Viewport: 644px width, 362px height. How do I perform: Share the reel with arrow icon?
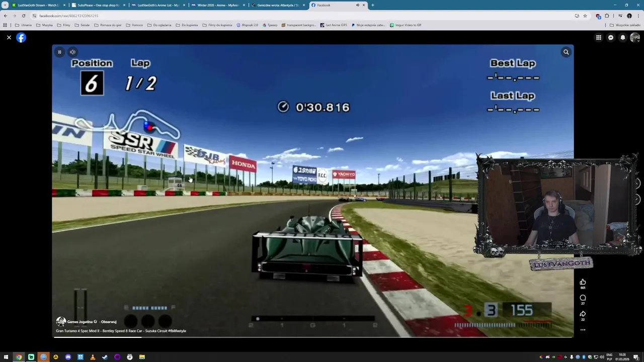coord(583,314)
